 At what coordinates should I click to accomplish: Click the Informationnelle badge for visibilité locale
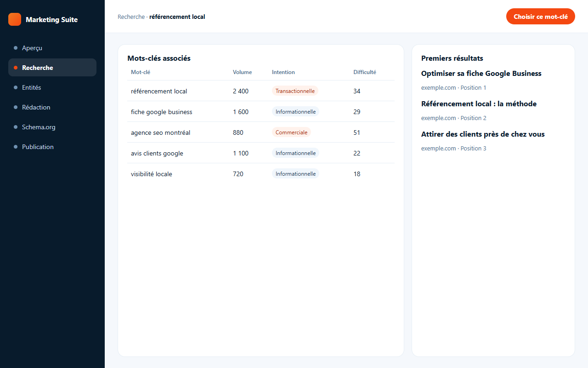295,174
